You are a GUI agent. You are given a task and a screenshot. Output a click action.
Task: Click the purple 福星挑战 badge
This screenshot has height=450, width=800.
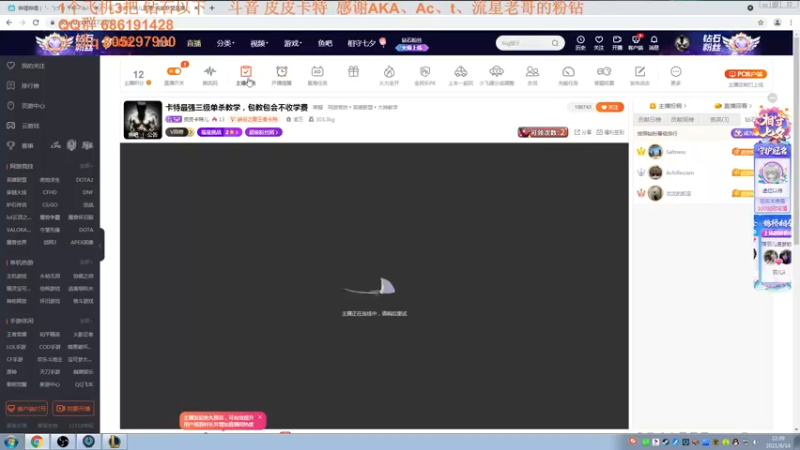pos(219,132)
